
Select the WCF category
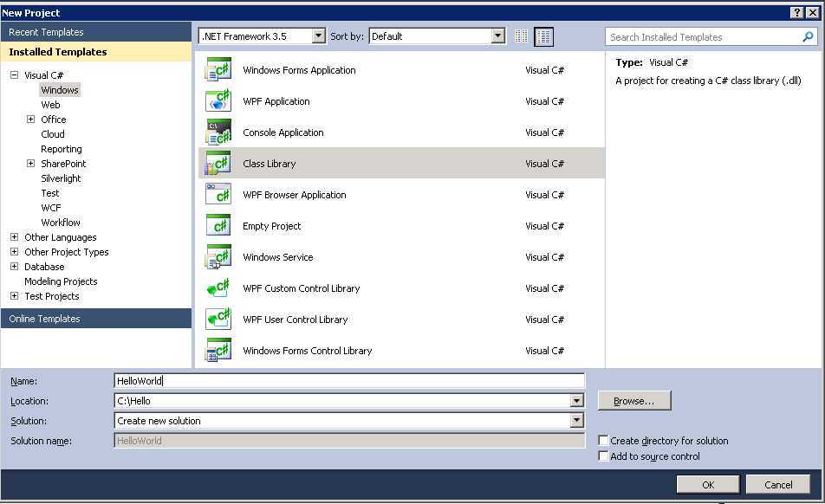click(51, 208)
